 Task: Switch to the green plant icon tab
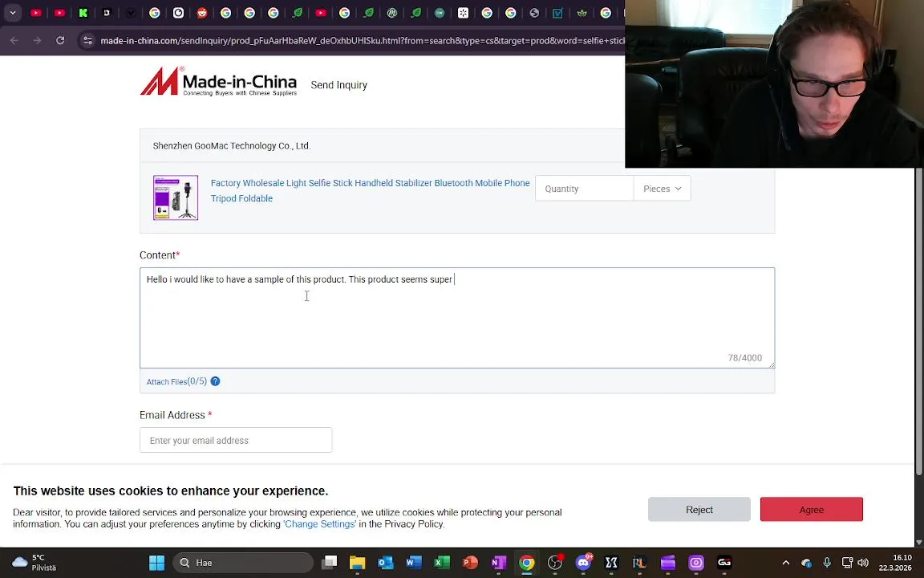(582, 12)
